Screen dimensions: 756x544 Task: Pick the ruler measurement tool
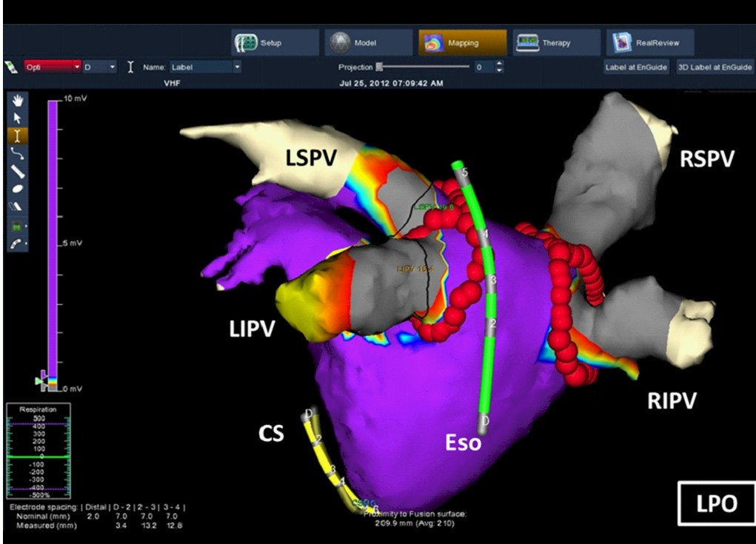pyautogui.click(x=18, y=171)
